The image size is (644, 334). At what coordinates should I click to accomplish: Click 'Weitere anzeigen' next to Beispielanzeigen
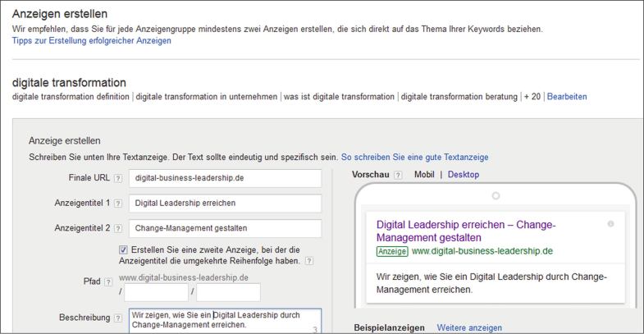point(469,327)
